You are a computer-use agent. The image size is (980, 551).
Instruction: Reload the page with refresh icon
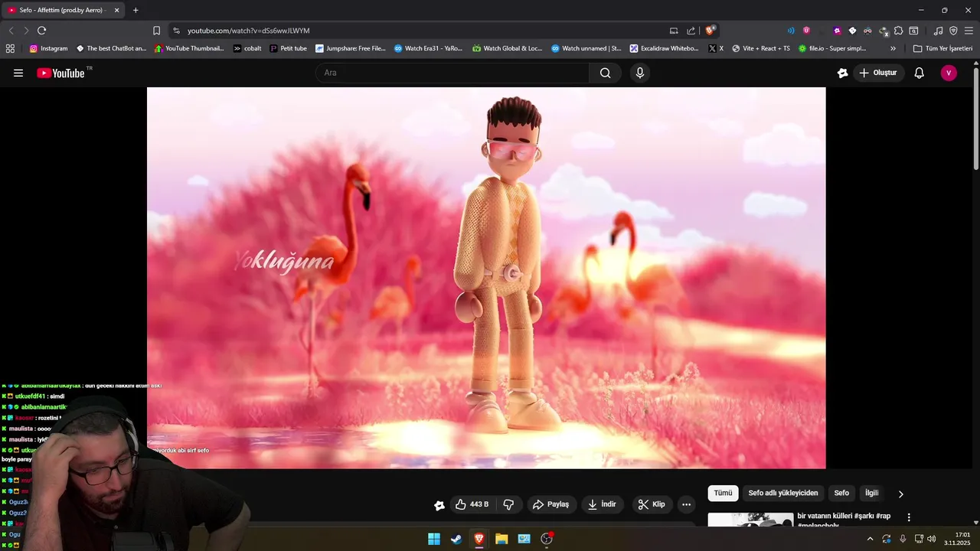tap(41, 31)
